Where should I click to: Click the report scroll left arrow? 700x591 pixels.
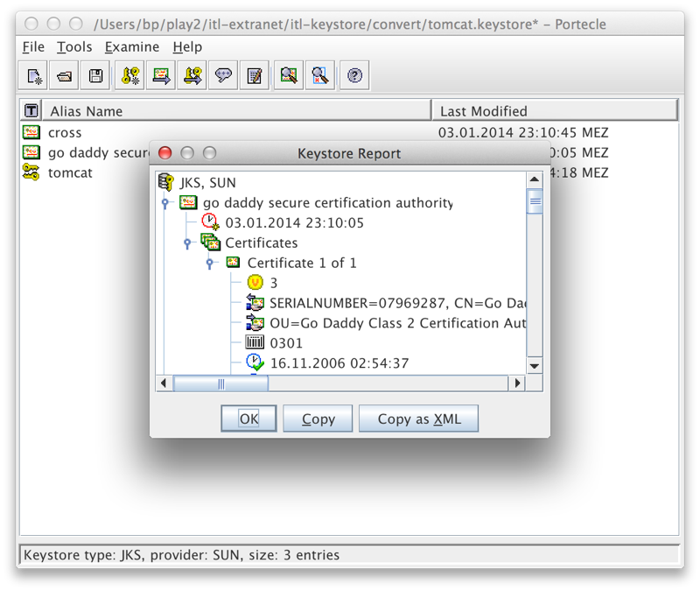164,383
